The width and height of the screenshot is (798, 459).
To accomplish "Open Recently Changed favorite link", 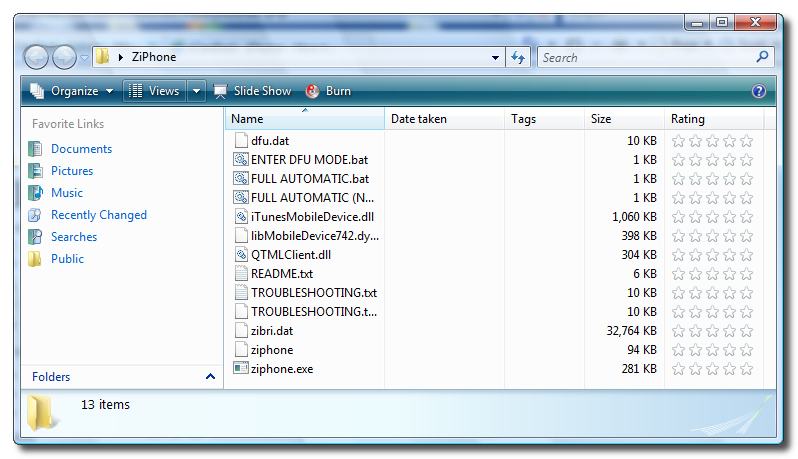I will [99, 215].
